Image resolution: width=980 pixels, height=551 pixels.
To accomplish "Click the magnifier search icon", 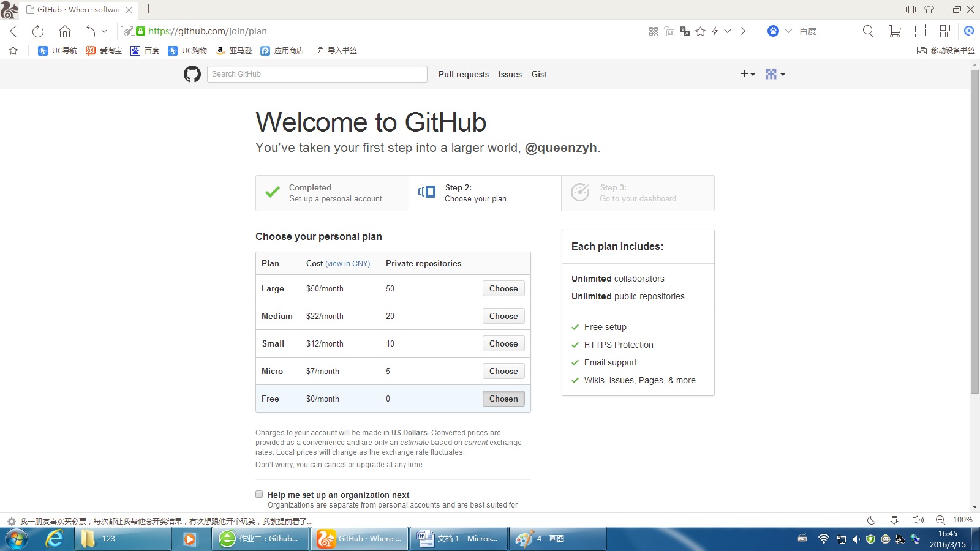I will tap(868, 31).
